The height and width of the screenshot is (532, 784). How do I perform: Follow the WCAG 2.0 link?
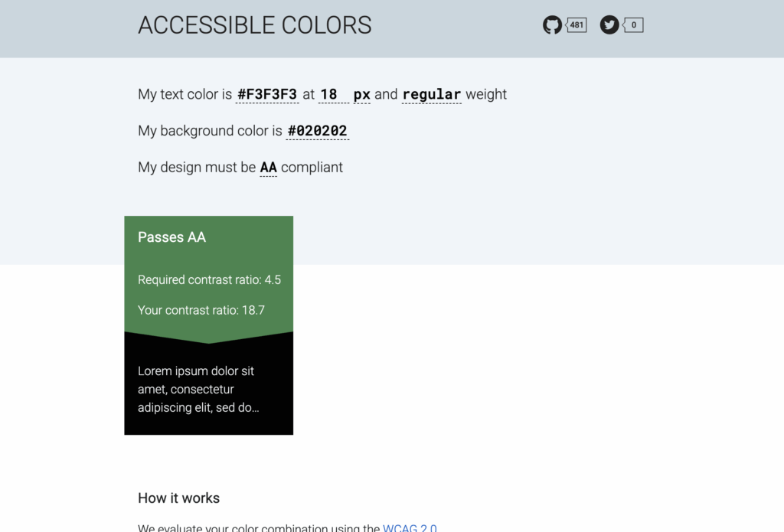click(x=410, y=528)
